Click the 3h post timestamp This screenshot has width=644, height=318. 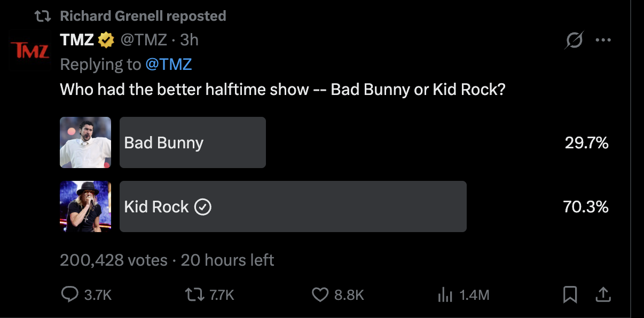[x=189, y=39]
